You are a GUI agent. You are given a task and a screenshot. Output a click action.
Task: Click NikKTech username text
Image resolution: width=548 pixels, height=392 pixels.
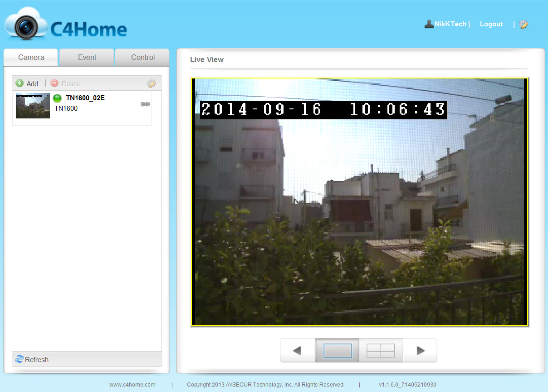pyautogui.click(x=450, y=24)
